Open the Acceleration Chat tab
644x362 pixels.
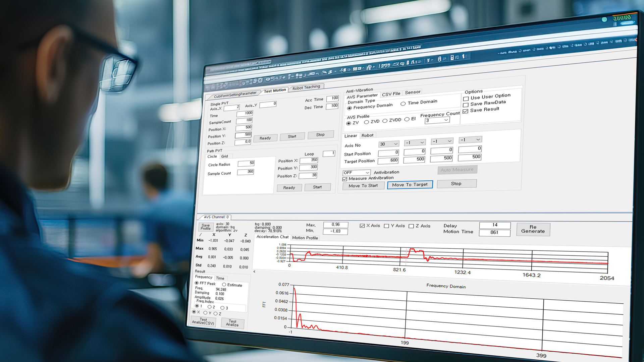(272, 237)
